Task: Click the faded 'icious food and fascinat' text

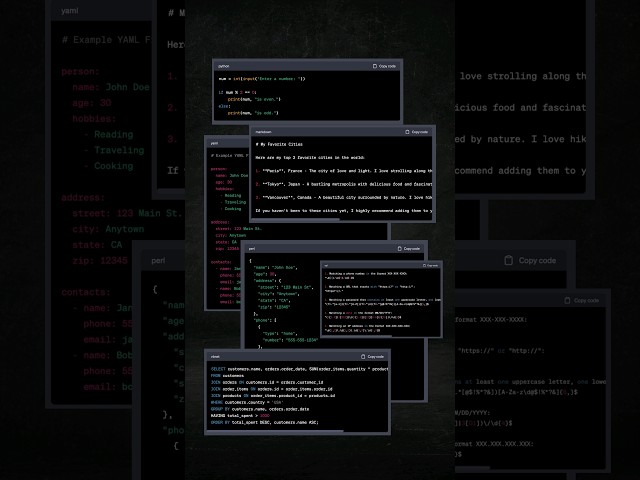Action: click(x=520, y=108)
